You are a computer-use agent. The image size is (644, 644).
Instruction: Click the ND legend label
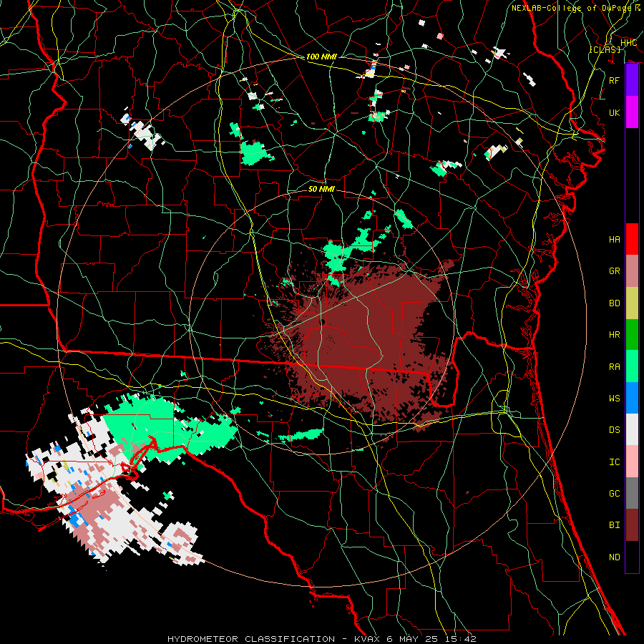coord(615,557)
